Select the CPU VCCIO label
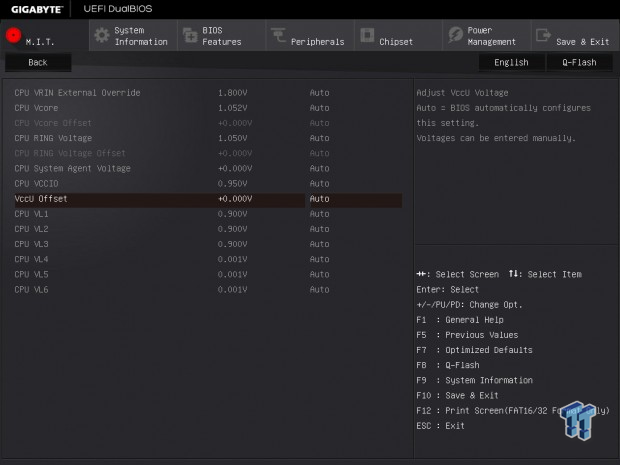The image size is (620, 465). [x=36, y=183]
